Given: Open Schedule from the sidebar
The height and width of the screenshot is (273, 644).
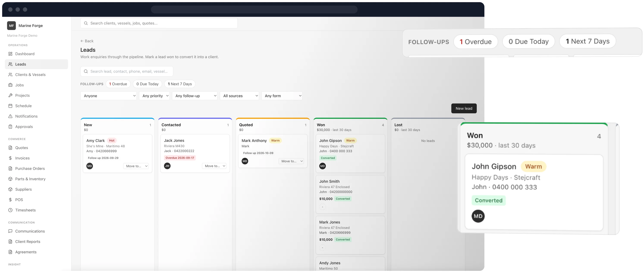Looking at the screenshot, I should click(x=36, y=106).
